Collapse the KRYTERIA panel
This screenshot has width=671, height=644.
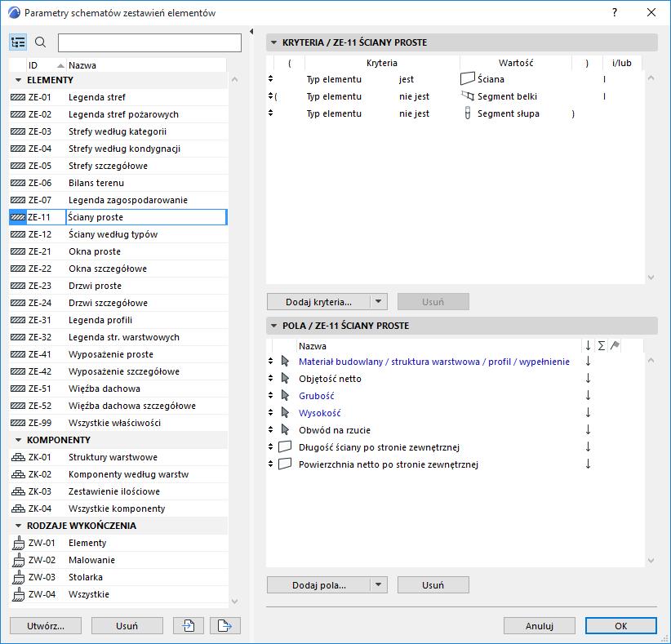point(274,42)
